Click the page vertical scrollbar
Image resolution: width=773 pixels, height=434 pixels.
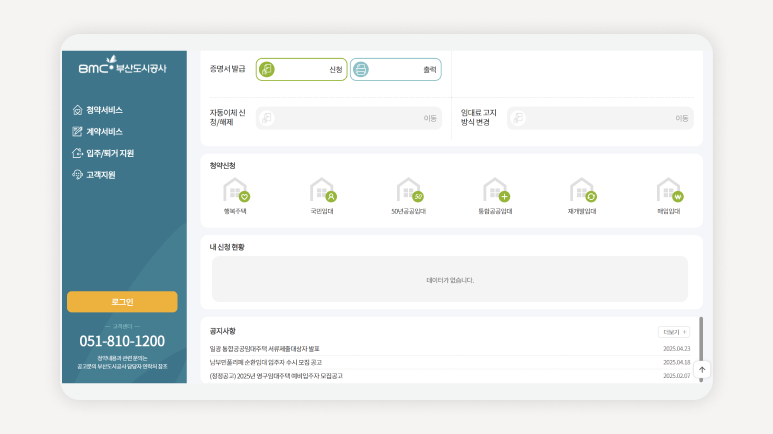[x=701, y=348]
